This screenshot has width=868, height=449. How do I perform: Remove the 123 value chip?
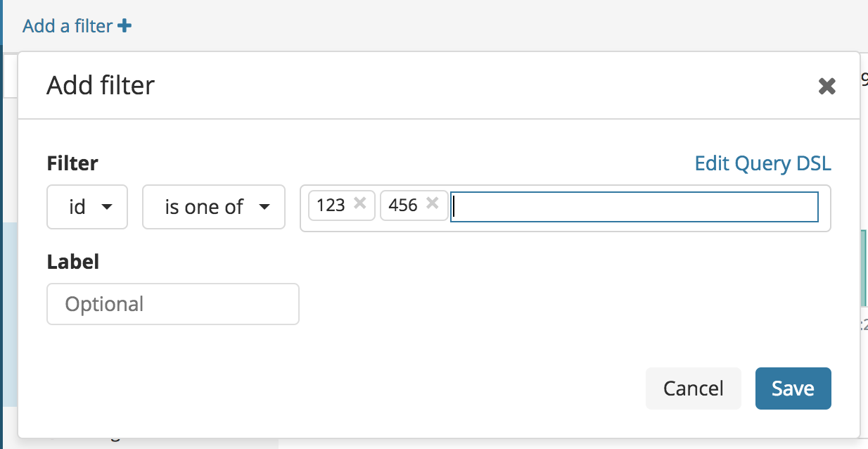point(359,203)
